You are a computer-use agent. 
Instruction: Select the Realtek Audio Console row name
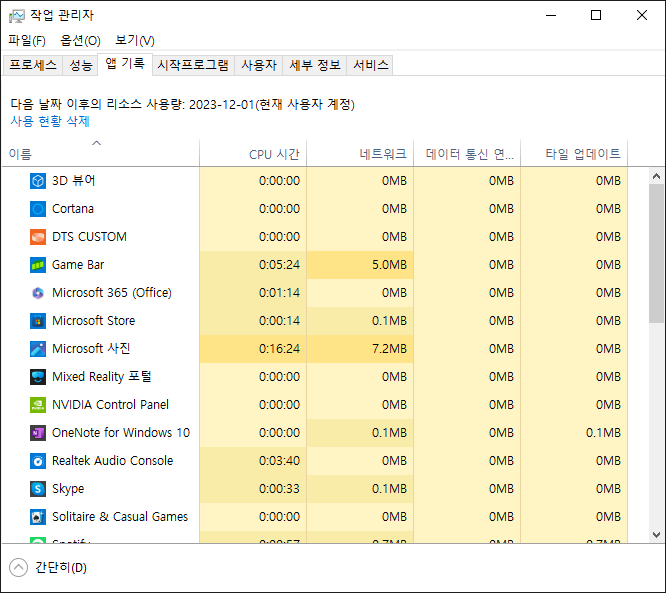tap(113, 461)
